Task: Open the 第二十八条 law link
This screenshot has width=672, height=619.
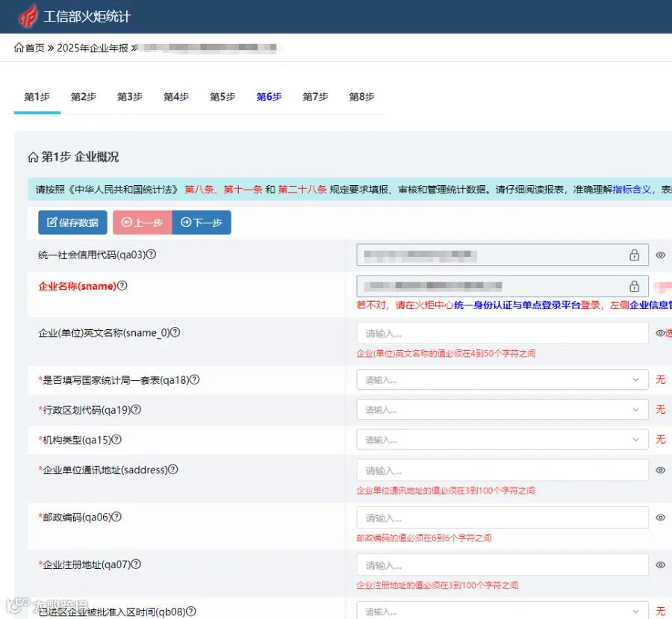Action: coord(302,190)
